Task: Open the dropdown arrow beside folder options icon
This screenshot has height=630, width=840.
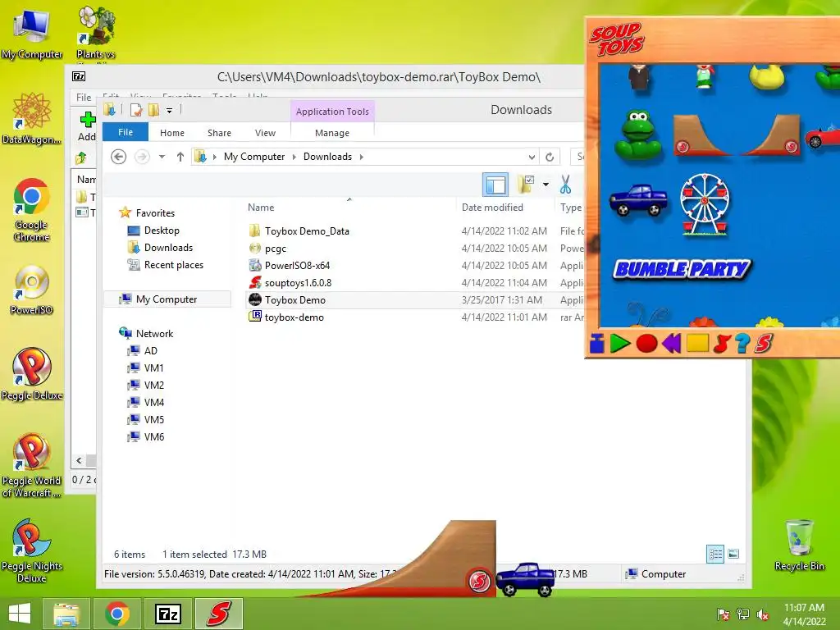Action: click(546, 185)
